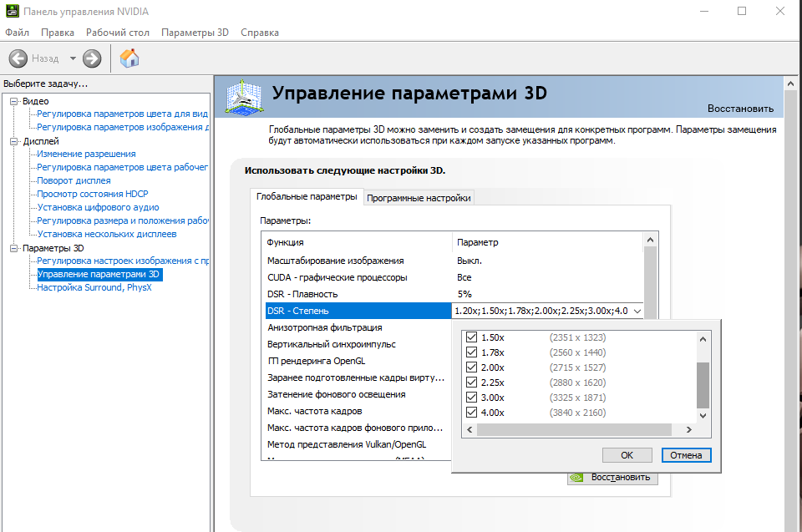Screen dimensions: 802x532
Task: Collapse the Параметры 3D tree node
Action: [x=14, y=248]
